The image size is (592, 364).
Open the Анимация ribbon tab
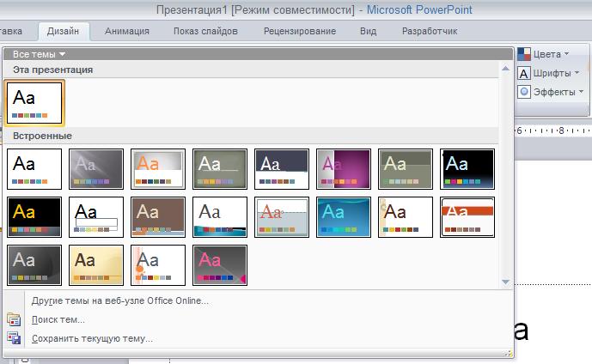(x=127, y=31)
